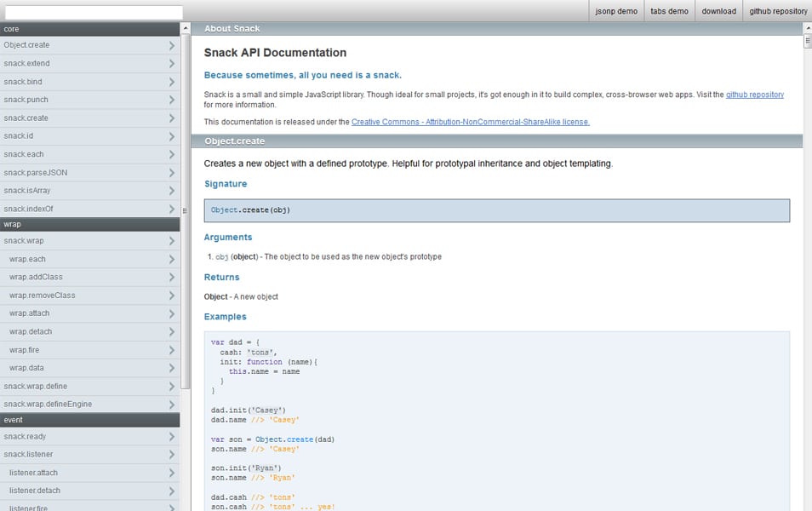Click the chevron arrow beside snack.each
The width and height of the screenshot is (812, 511).
pyautogui.click(x=171, y=154)
